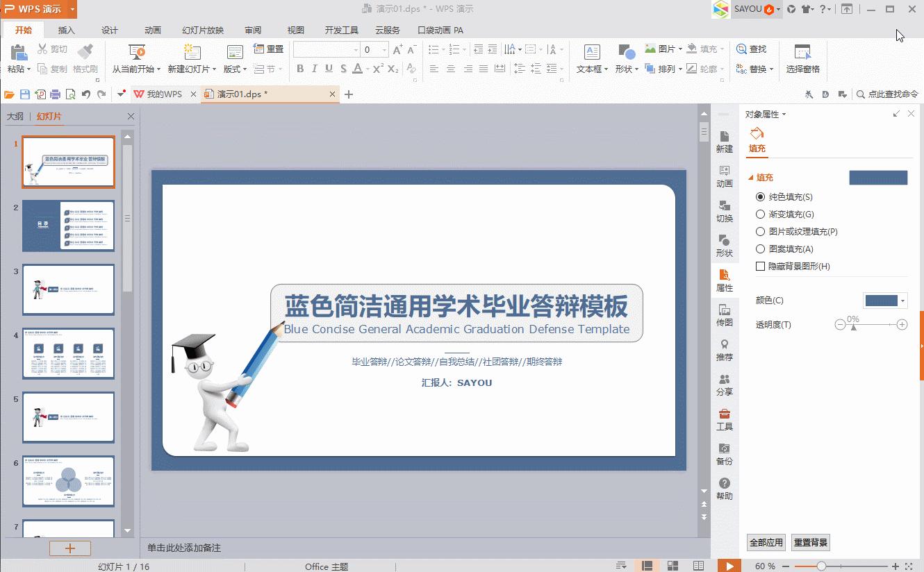Open the 选择窗格 selection pane
924x572 pixels.
coord(804,58)
